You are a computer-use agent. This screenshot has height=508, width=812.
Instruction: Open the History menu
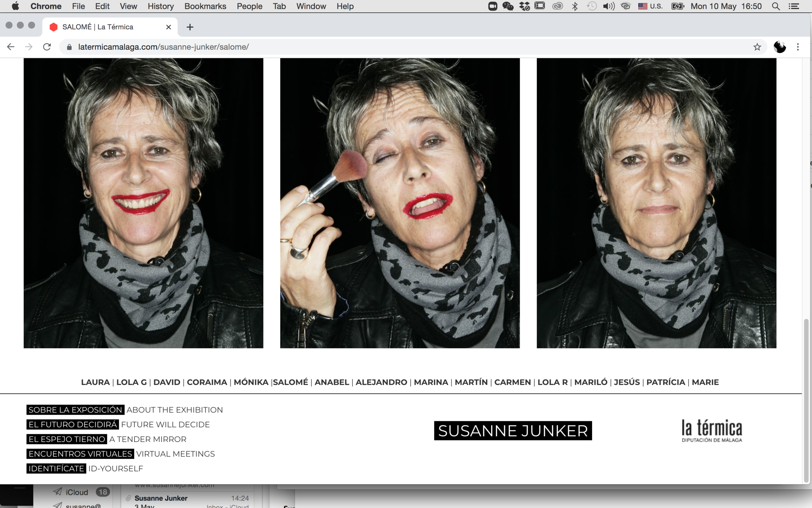pos(160,7)
